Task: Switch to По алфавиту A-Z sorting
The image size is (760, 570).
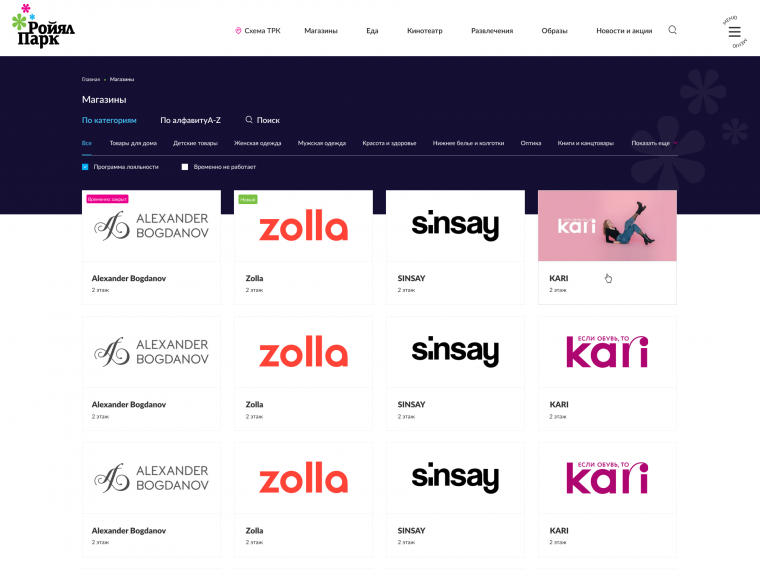Action: tap(190, 120)
